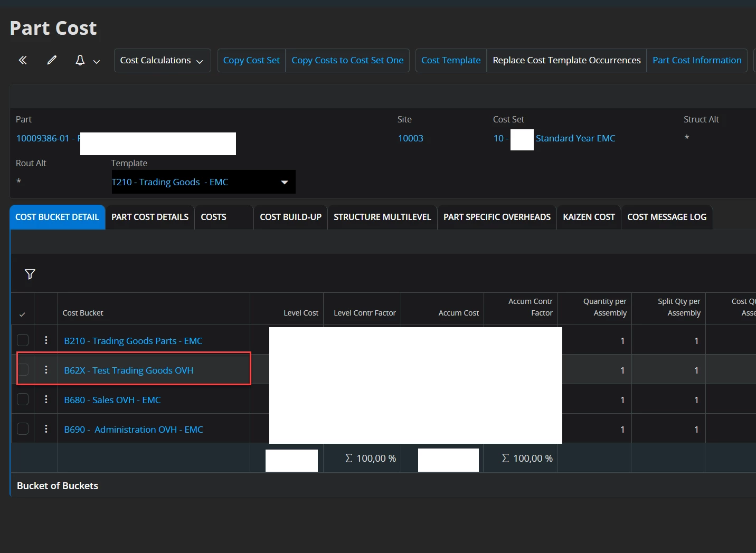Open B62X - Test Trading Goods OVH link
This screenshot has width=756, height=553.
129,370
